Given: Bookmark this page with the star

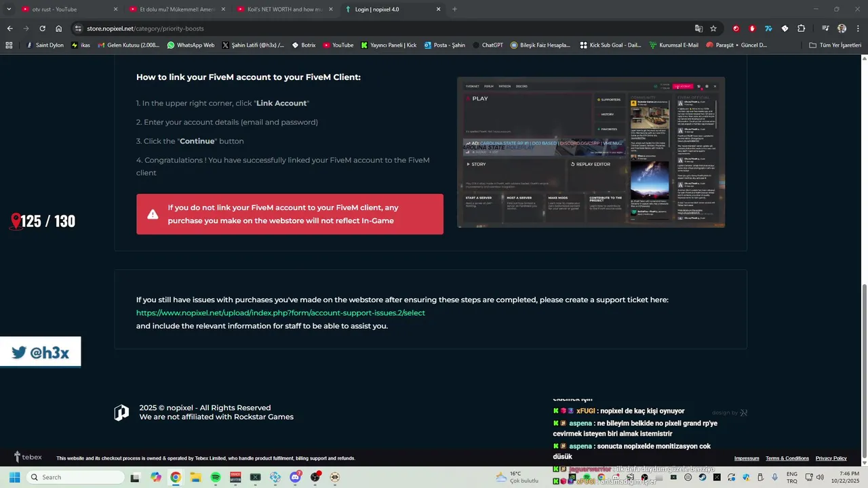Looking at the screenshot, I should pos(713,28).
